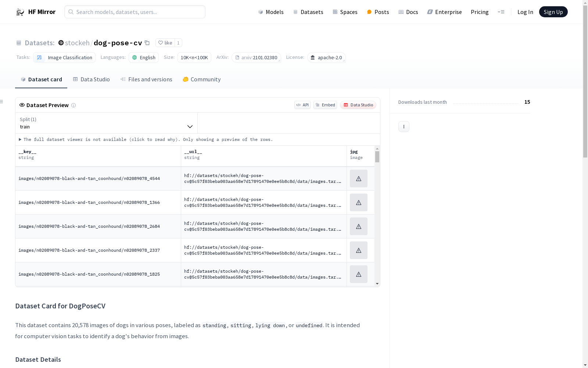The image size is (588, 368).
Task: Click the heart like icon
Action: [x=161, y=43]
